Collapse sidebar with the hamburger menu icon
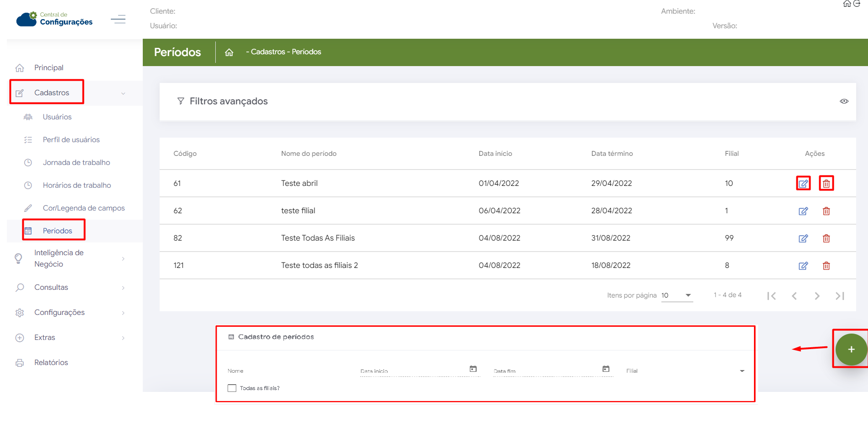 118,19
